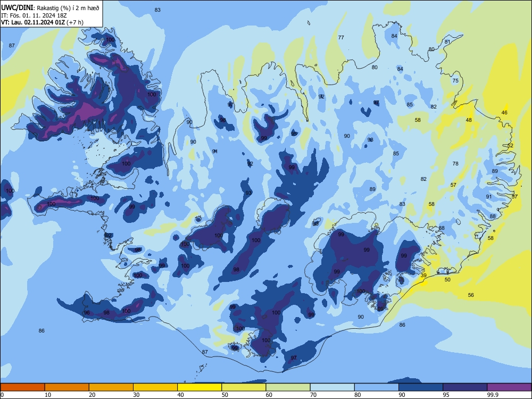Click the 'UWC/DINI: Rakastig (%) í 2 m hæð' title

(x=50, y=8)
